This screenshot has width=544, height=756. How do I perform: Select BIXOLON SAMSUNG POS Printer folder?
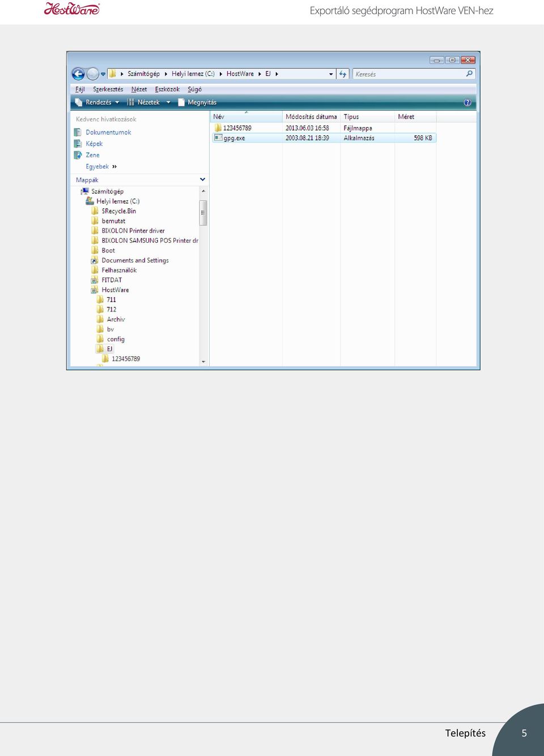point(150,240)
